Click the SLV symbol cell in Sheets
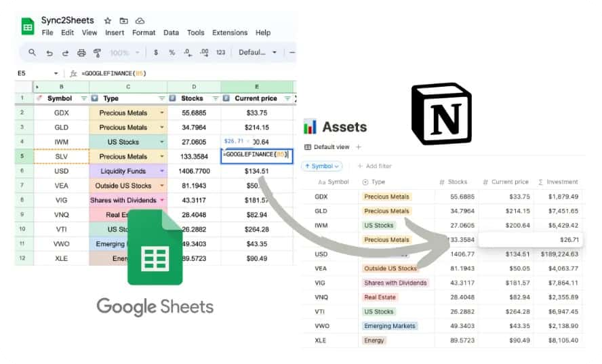This screenshot has height=364, width=602. coord(62,157)
